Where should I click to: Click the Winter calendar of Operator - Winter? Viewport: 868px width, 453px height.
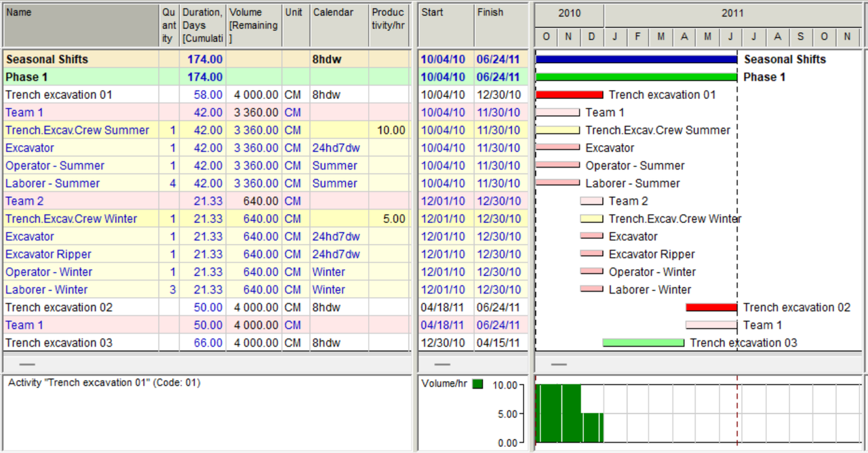pos(329,272)
